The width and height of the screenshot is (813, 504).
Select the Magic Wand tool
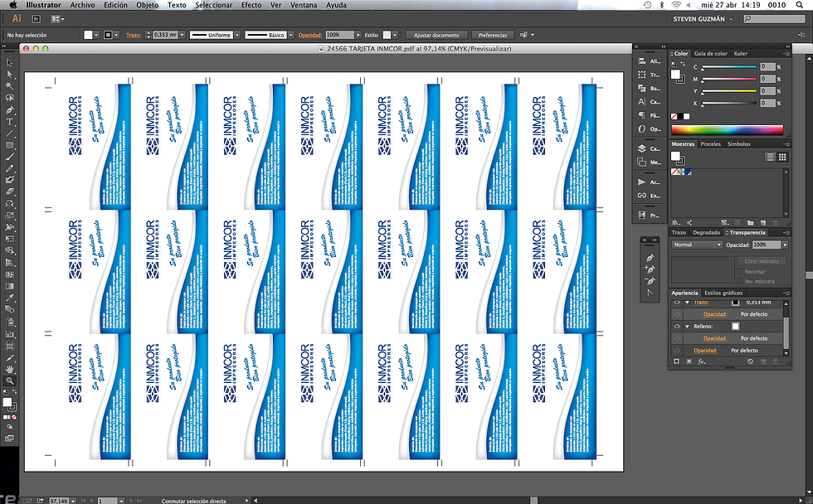click(9, 86)
